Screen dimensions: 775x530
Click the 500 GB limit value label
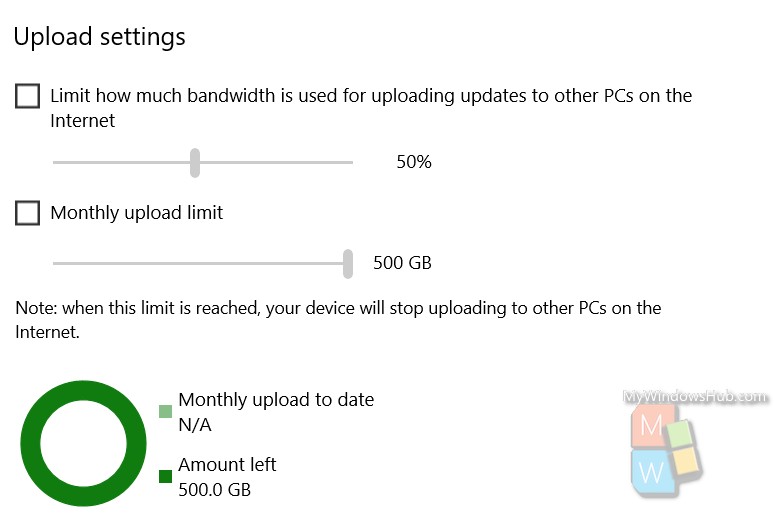(x=402, y=263)
